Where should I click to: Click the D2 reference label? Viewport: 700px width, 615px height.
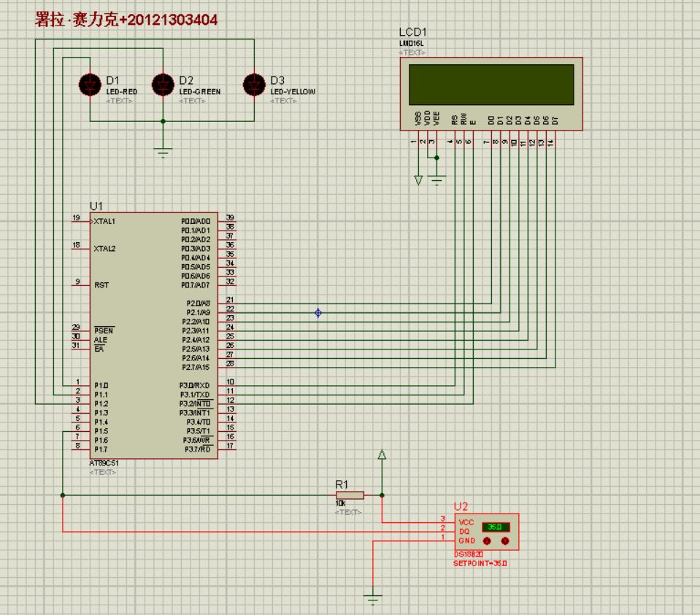[x=185, y=80]
